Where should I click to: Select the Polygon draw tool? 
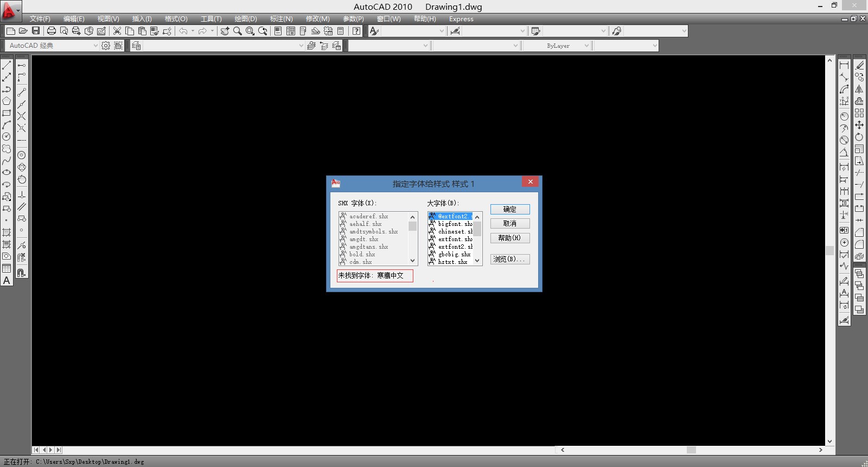[x=7, y=101]
